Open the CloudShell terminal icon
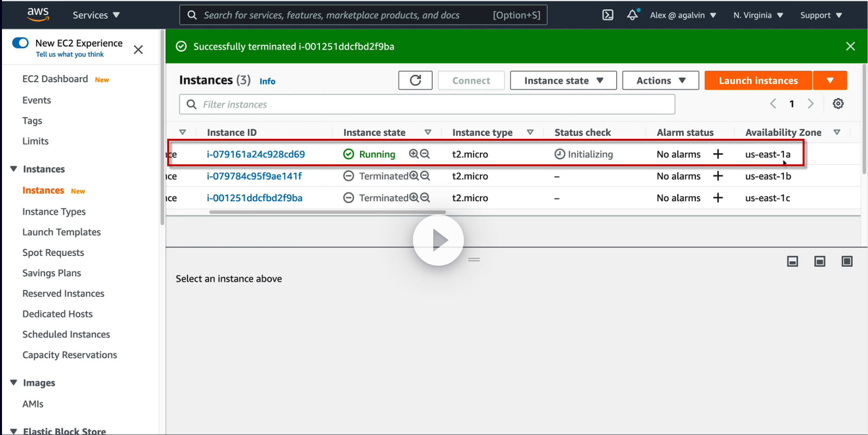 click(x=608, y=15)
